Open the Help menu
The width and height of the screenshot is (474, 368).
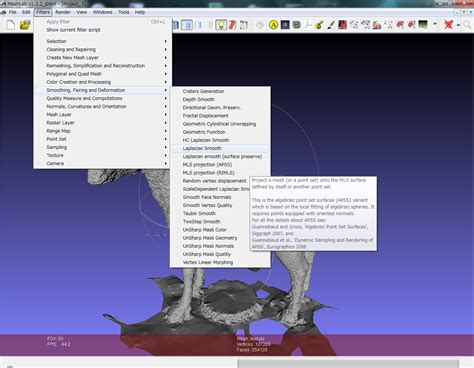(x=140, y=12)
